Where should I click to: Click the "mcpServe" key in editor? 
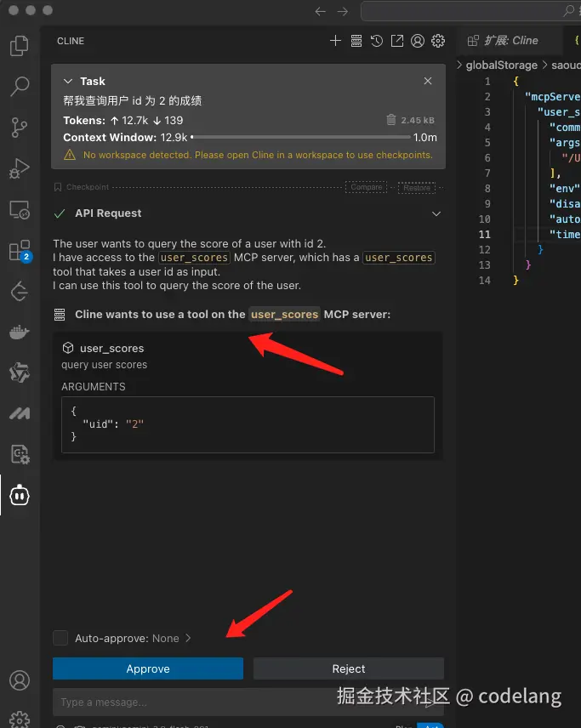pos(553,97)
